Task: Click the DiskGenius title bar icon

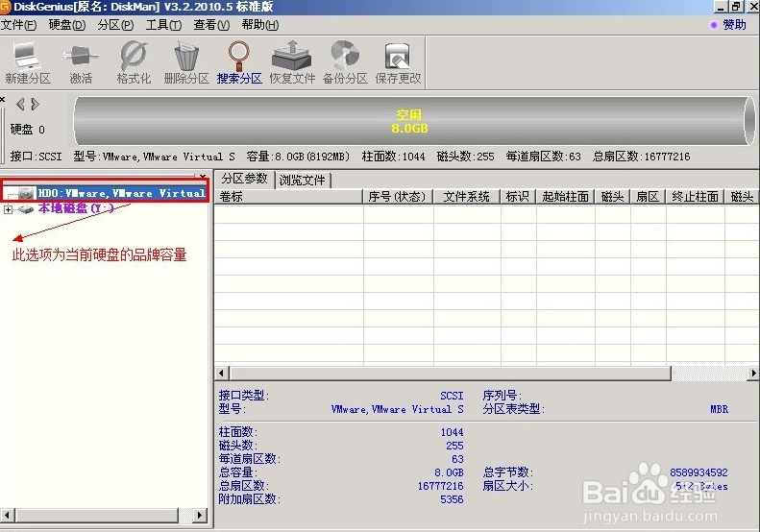Action: tap(6, 7)
